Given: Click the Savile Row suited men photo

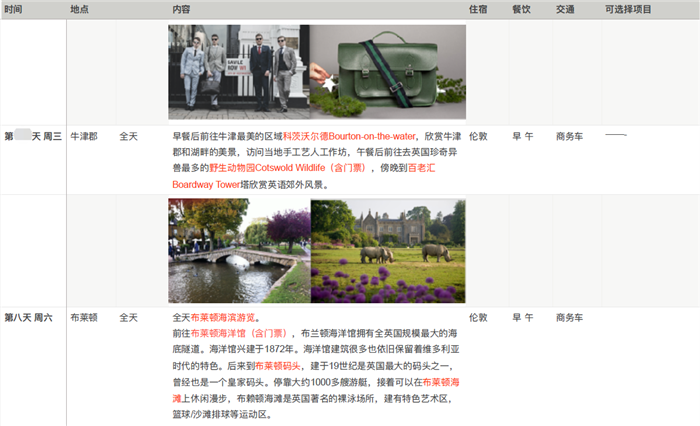Looking at the screenshot, I should 238,71.
